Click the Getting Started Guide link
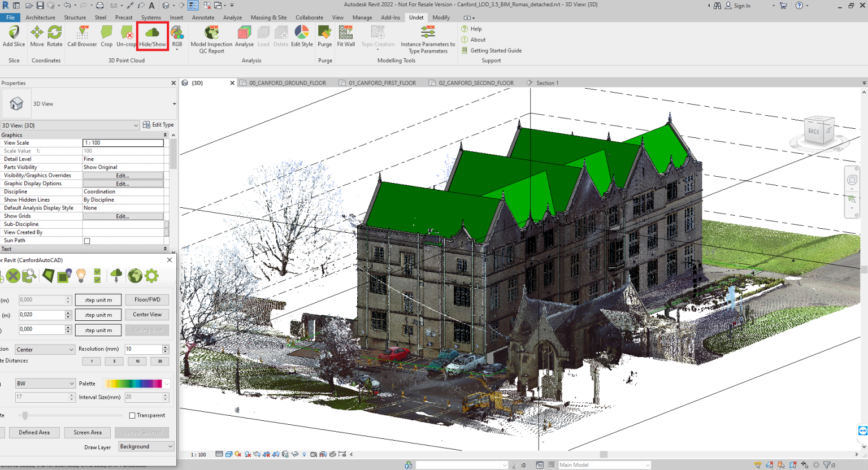Viewport: 868px width, 470px height. [x=492, y=50]
